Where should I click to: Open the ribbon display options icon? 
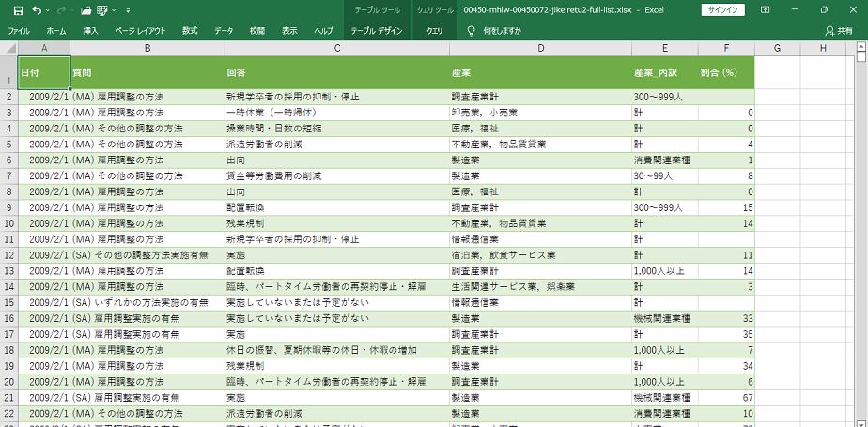click(765, 10)
